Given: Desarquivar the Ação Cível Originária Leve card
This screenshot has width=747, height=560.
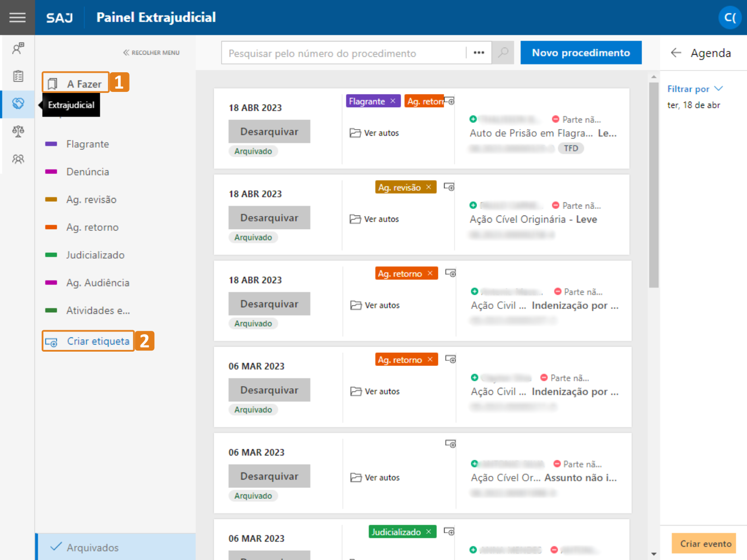Looking at the screenshot, I should (269, 218).
